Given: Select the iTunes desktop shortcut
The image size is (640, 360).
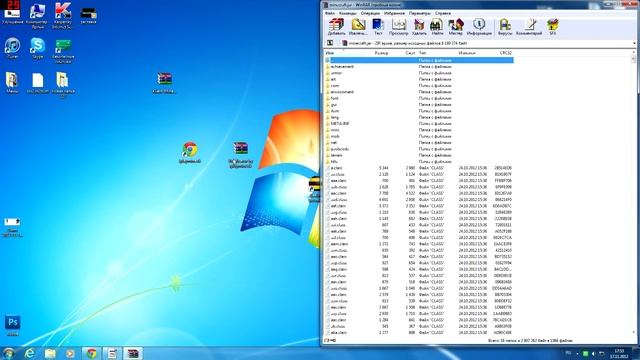Looking at the screenshot, I should coord(12,48).
